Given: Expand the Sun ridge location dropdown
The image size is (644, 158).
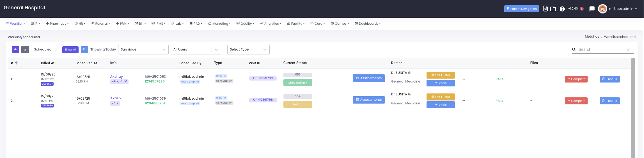Looking at the screenshot, I should point(164,50).
